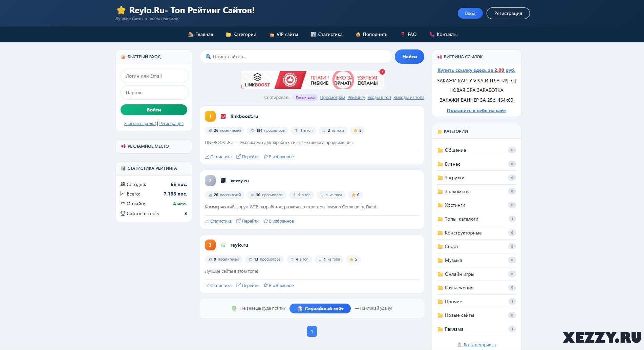The height and width of the screenshot is (350, 644).
Task: Open the Статистика menu item in navbar
Action: (x=327, y=34)
